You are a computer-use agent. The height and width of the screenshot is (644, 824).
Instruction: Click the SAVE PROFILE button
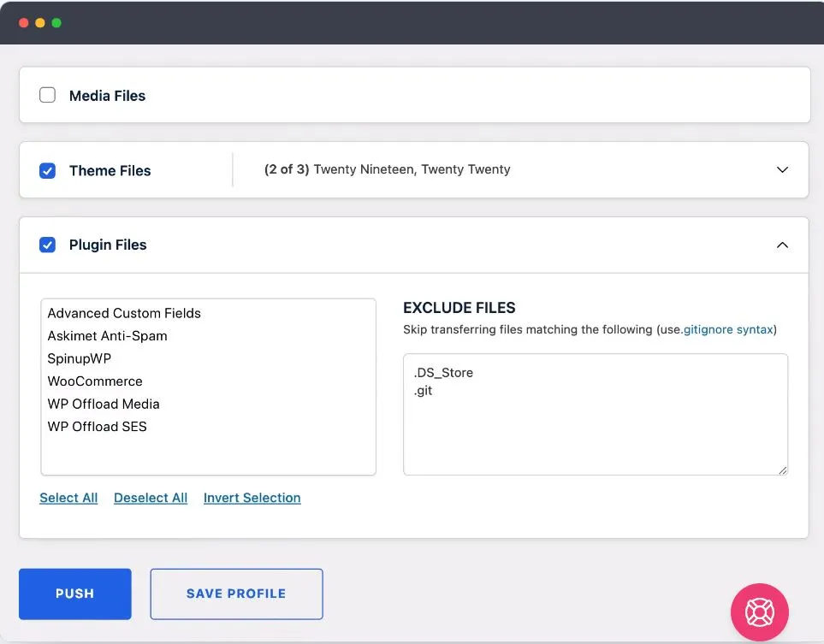coord(236,594)
